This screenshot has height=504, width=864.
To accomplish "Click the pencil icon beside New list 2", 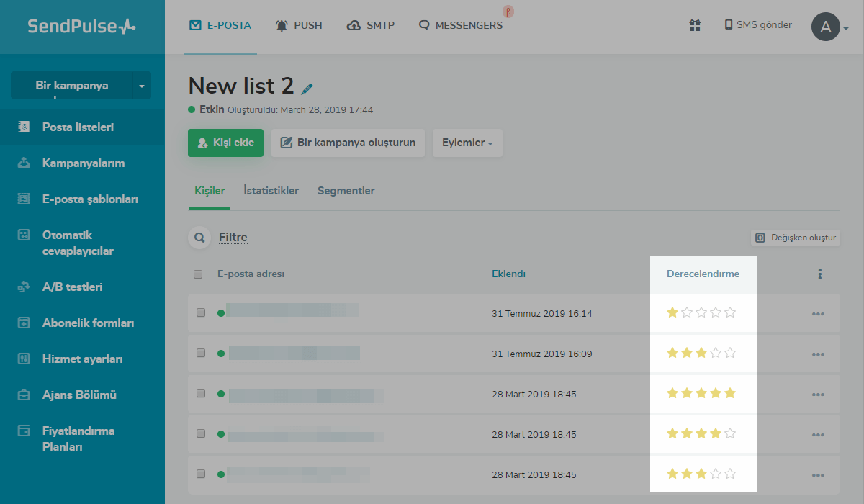I will click(x=307, y=89).
